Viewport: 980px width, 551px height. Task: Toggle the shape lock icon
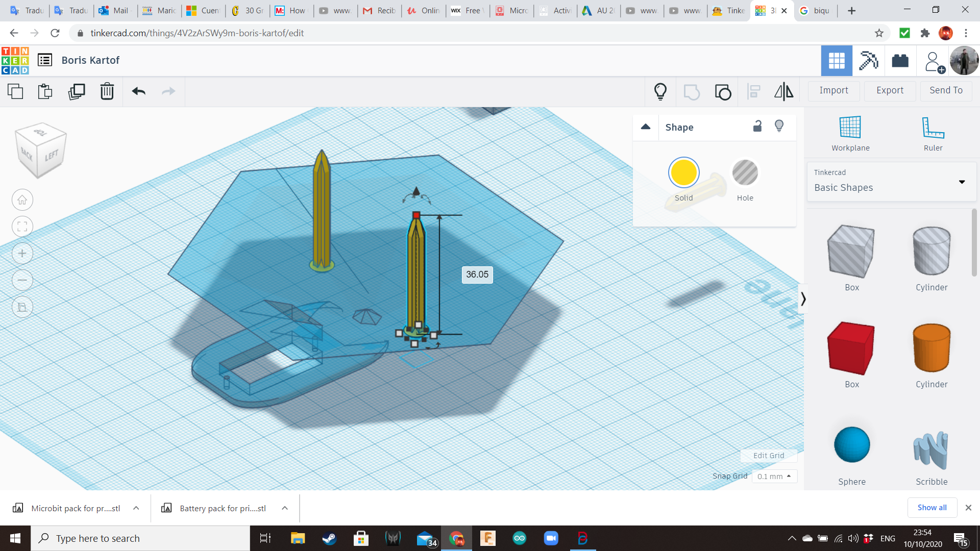tap(757, 127)
